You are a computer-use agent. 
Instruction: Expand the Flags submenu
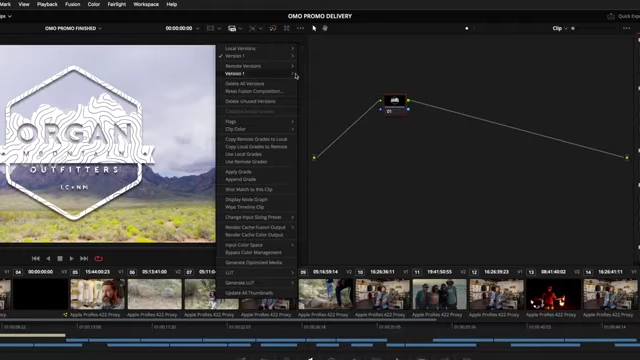257,122
